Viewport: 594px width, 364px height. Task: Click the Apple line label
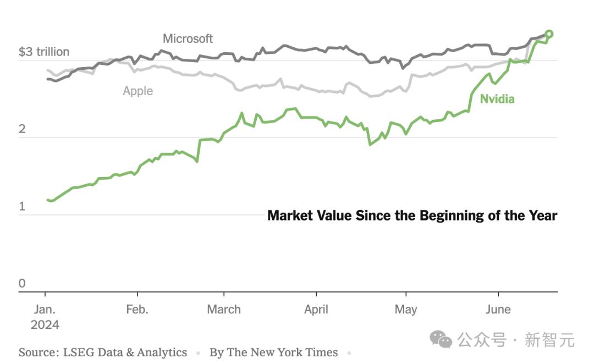coord(138,91)
